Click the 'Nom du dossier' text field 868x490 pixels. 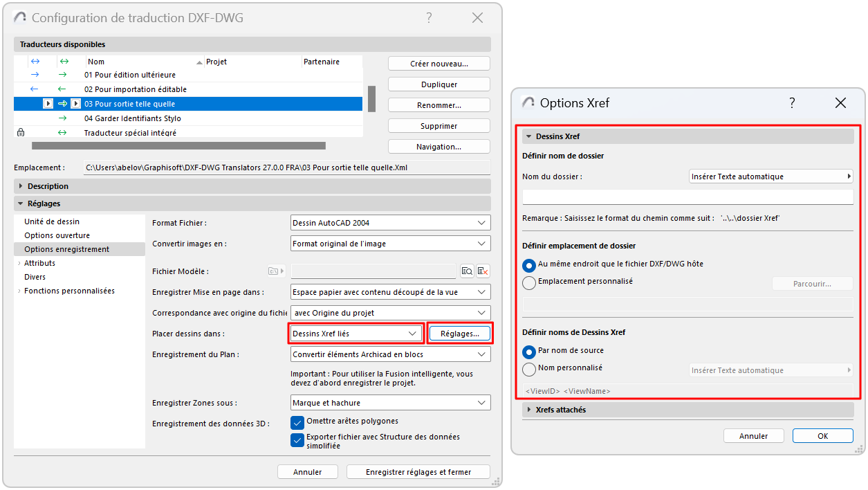tap(687, 197)
